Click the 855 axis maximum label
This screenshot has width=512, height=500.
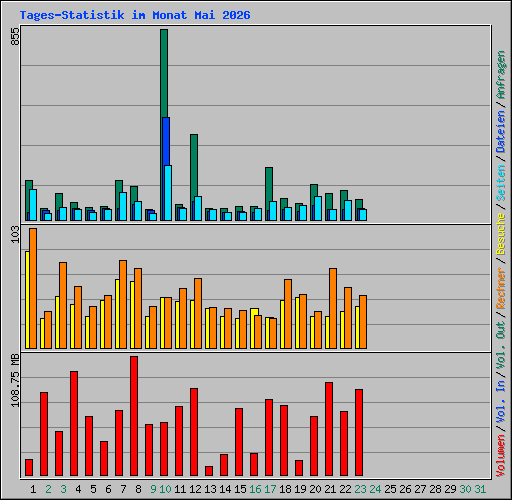coord(15,36)
